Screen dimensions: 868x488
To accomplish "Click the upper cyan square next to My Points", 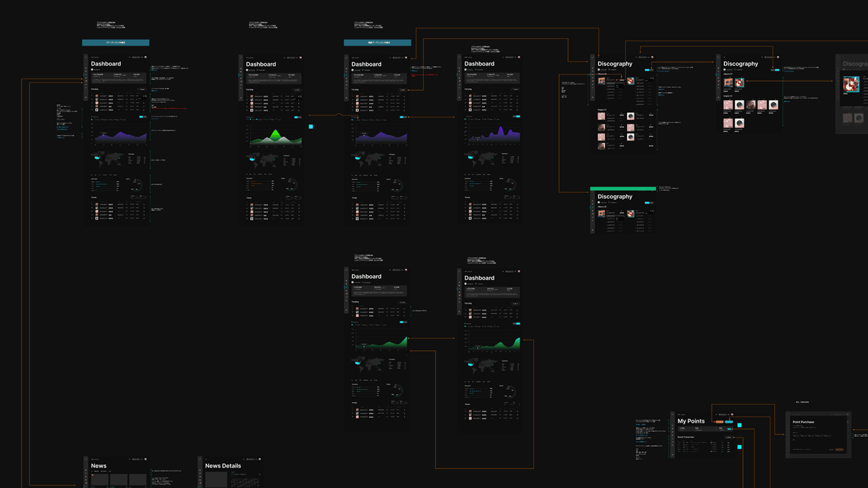I will pyautogui.click(x=739, y=425).
